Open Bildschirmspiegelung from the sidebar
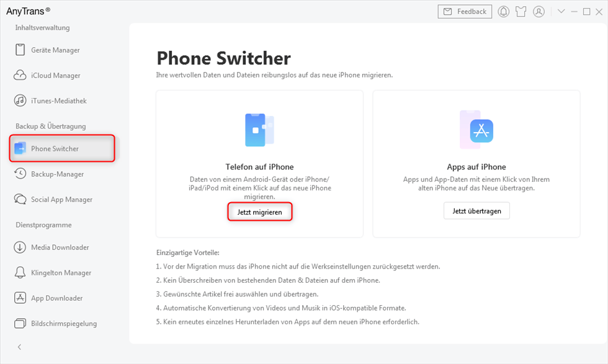This screenshot has width=608, height=364. [x=63, y=324]
